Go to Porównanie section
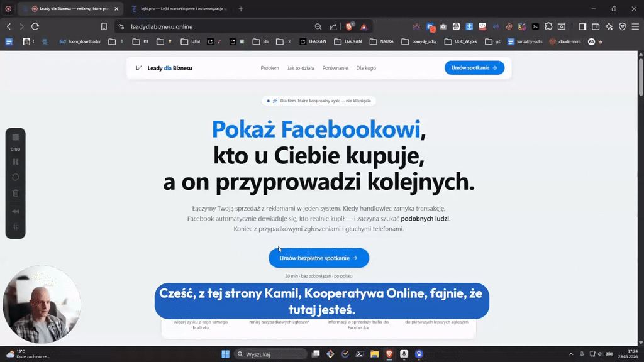The image size is (644, 362). [x=335, y=68]
